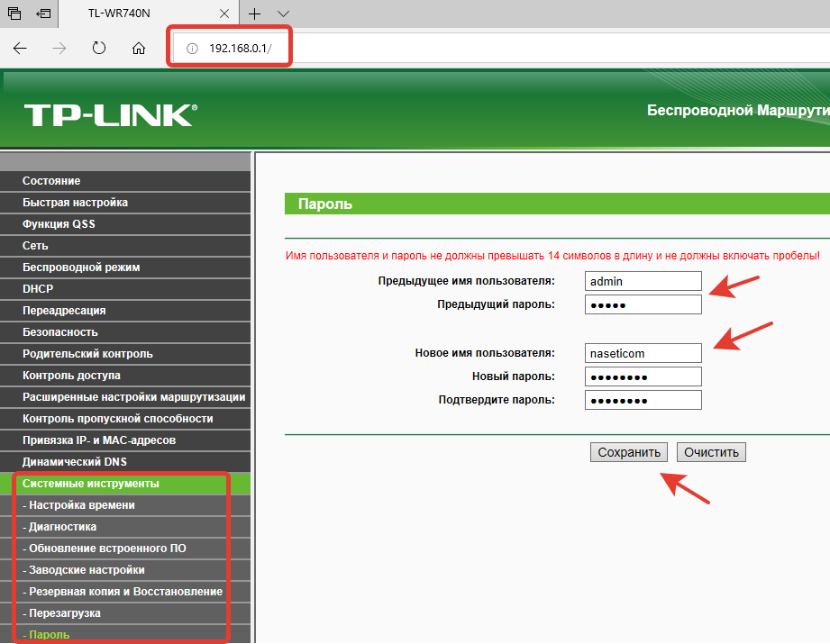Click the Беспроводной Маршрути header text
The height and width of the screenshot is (644, 830).
tap(738, 111)
